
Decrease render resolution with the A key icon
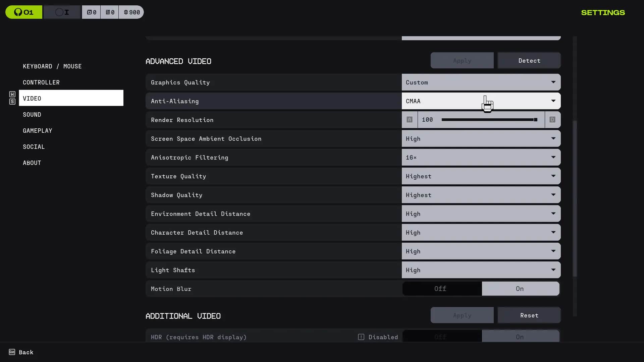click(x=410, y=120)
